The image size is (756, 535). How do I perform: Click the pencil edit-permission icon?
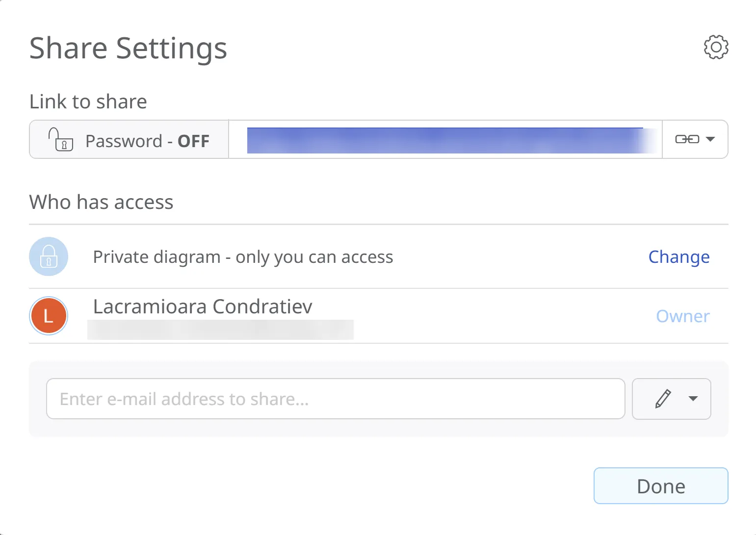(x=663, y=399)
